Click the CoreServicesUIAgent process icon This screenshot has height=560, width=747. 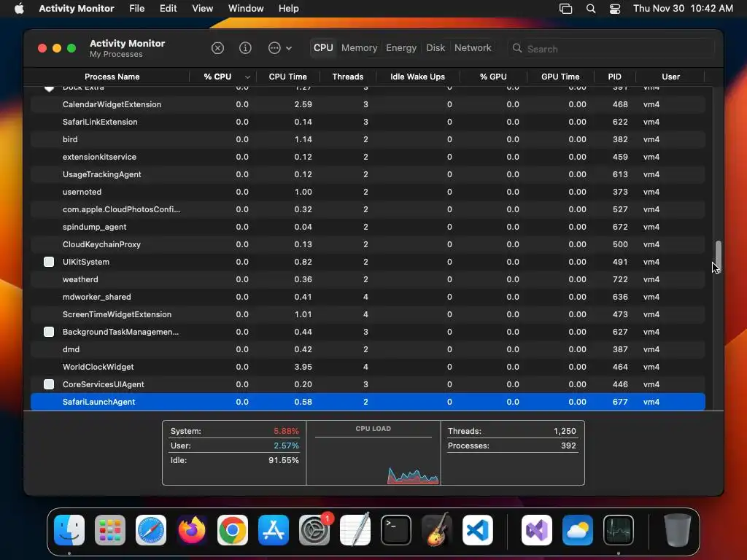coord(49,384)
